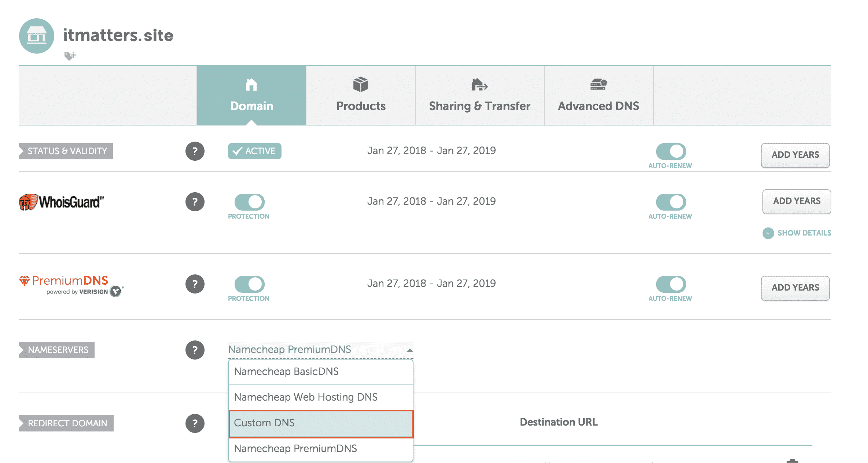Click the add-tag icon under the domain name

click(70, 56)
